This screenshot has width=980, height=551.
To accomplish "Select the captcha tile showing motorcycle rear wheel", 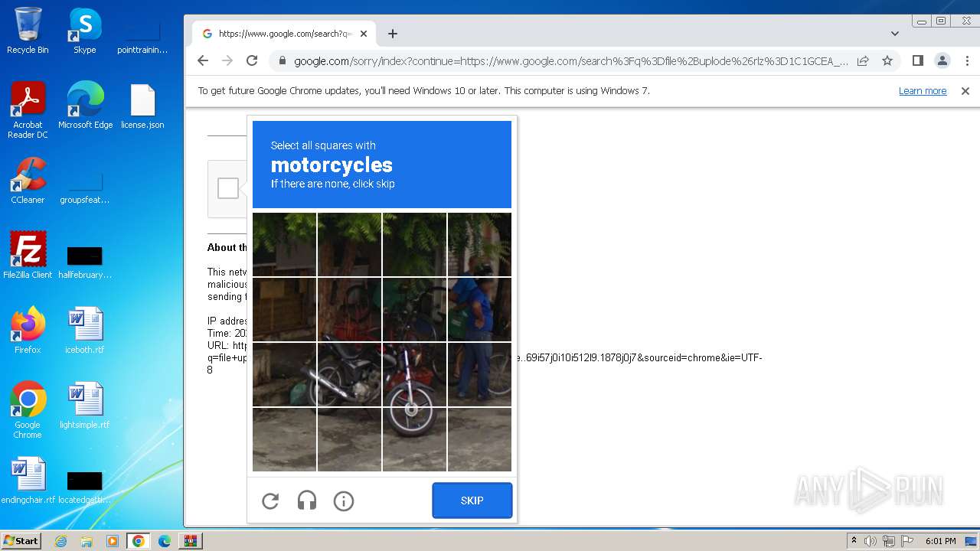I will click(x=349, y=374).
